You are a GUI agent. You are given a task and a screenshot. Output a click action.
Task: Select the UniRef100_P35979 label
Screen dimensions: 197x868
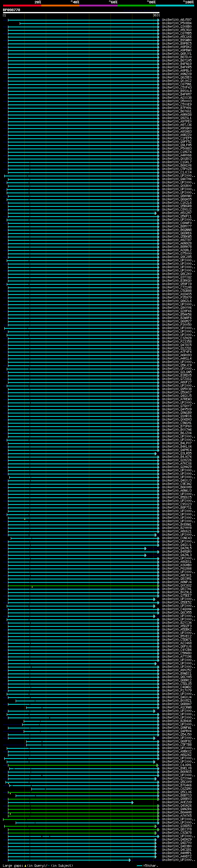click(177, 297)
